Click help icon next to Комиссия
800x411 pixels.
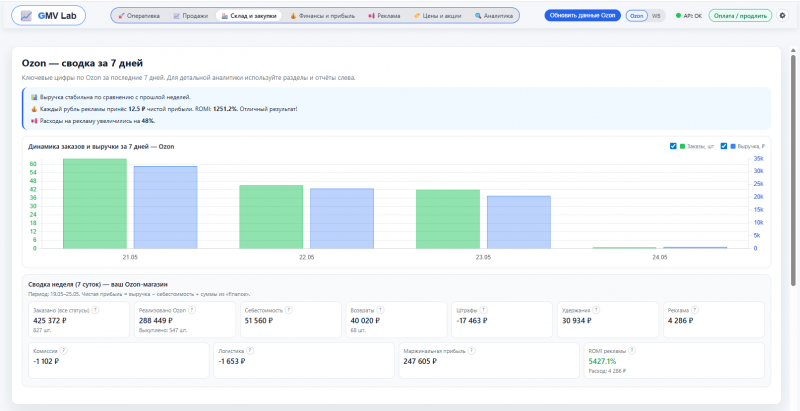[x=63, y=351]
